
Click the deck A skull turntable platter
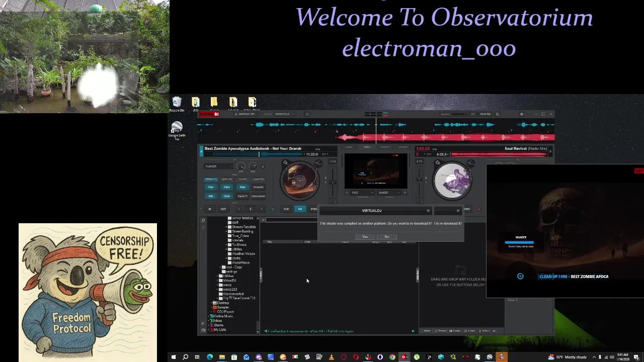[300, 181]
